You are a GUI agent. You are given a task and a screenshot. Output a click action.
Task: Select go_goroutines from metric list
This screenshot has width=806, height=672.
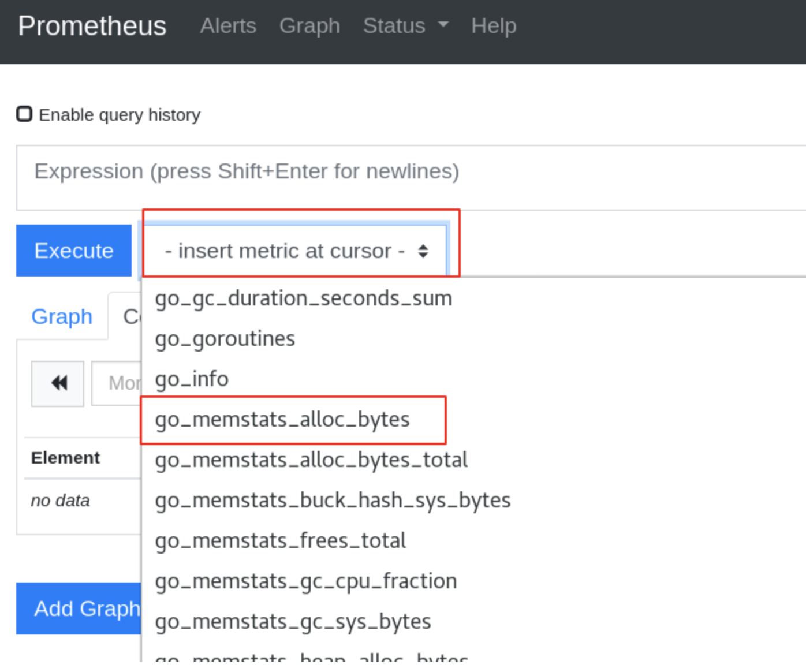tap(225, 339)
